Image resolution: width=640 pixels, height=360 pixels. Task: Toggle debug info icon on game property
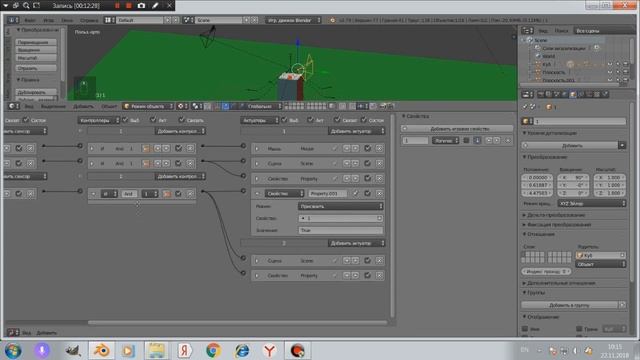pyautogui.click(x=477, y=140)
